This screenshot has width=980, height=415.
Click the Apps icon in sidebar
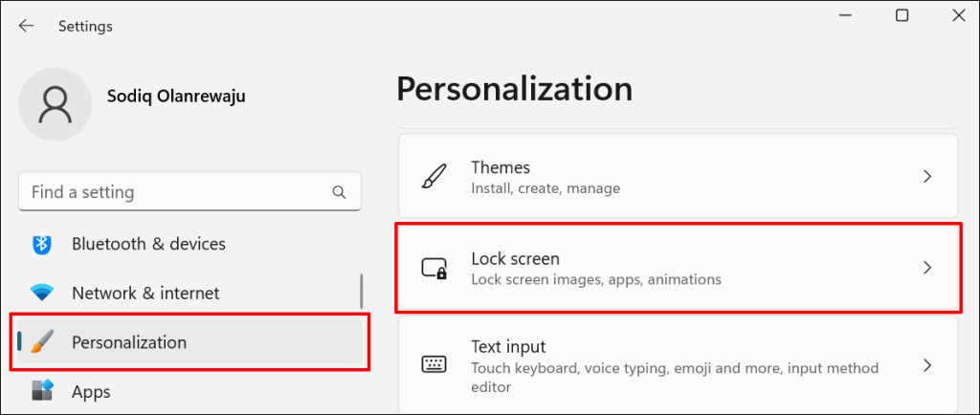42,391
